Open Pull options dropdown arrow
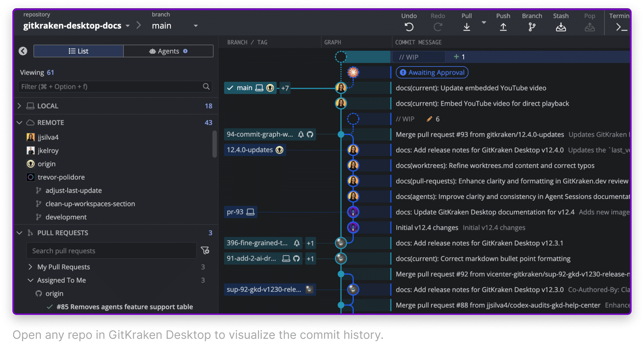 coord(484,23)
